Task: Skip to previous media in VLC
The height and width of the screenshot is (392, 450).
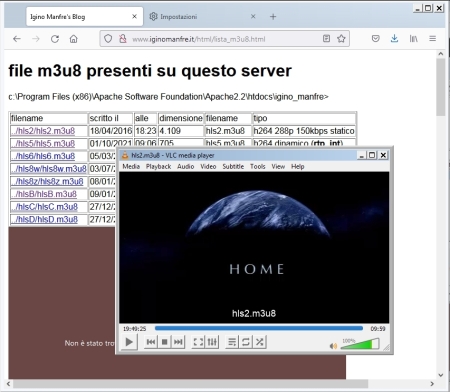Action: 151,342
